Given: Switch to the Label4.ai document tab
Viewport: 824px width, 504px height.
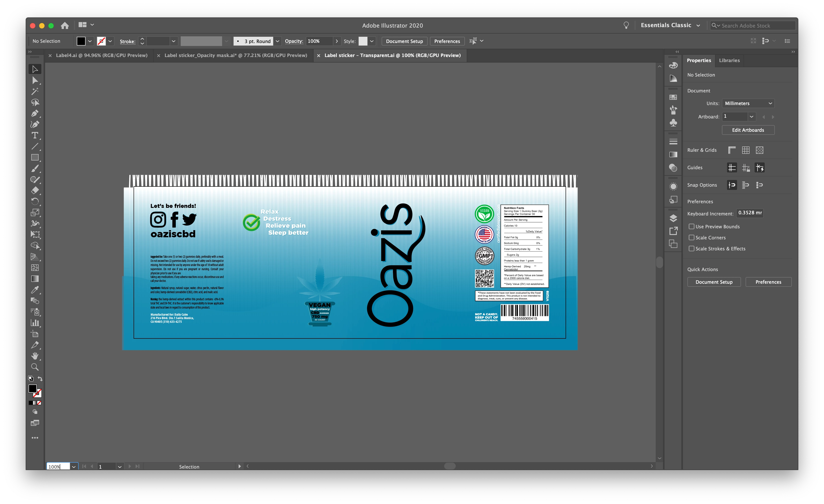Looking at the screenshot, I should coord(101,55).
